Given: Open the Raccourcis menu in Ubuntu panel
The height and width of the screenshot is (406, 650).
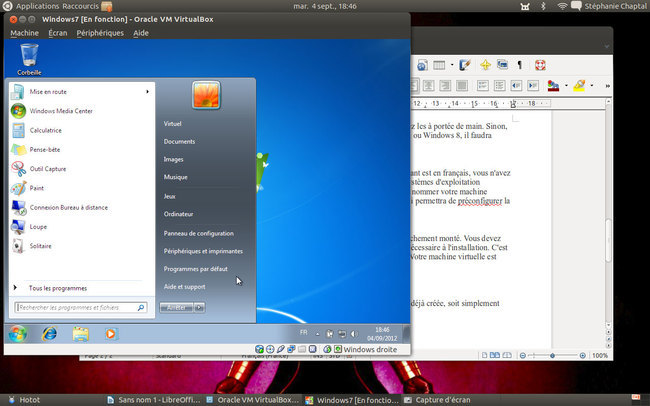Looking at the screenshot, I should click(x=81, y=6).
